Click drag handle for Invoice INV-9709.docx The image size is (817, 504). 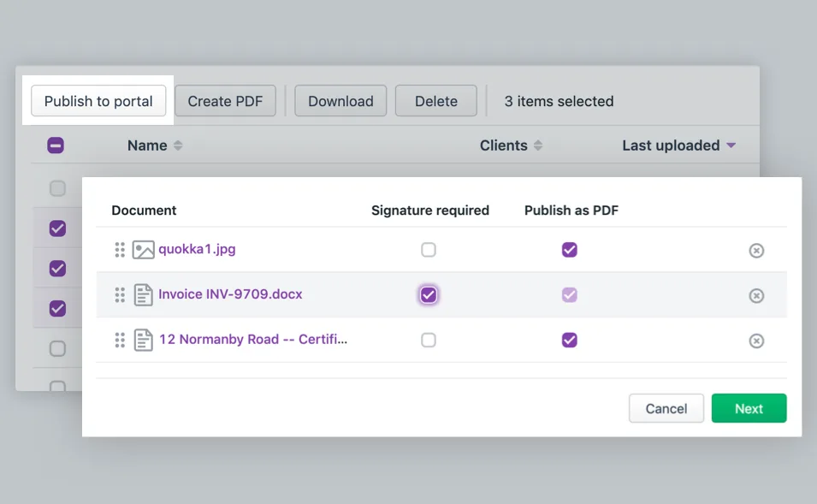pyautogui.click(x=120, y=294)
